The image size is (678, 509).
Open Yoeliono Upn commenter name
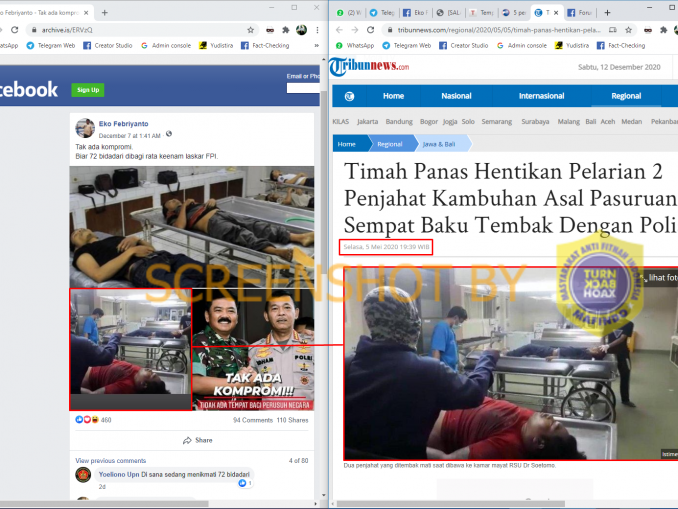118,474
